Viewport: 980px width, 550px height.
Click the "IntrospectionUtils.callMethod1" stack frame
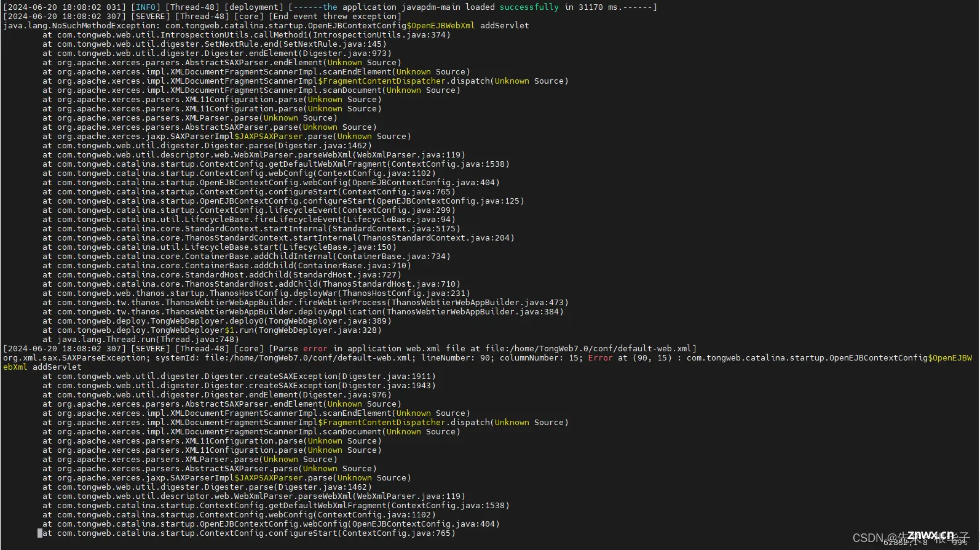247,35
